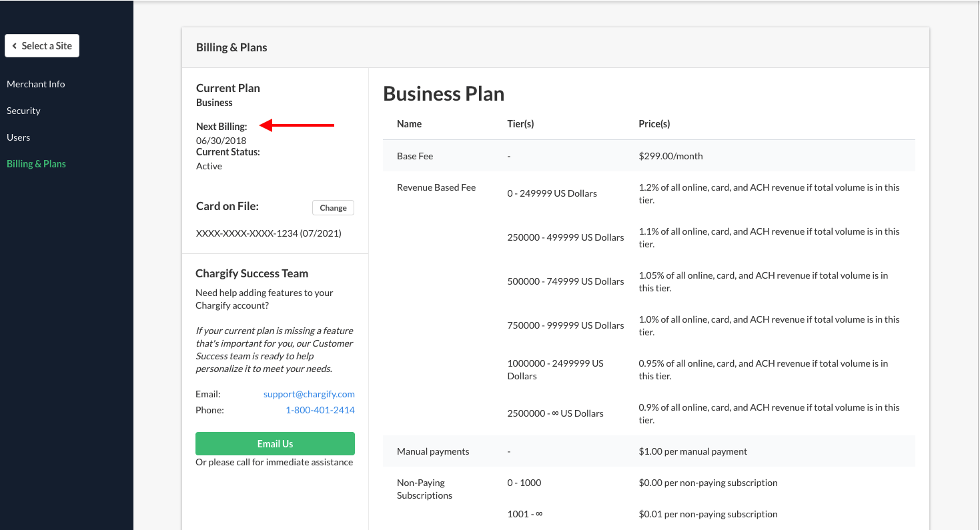Viewport: 980px width, 530px height.
Task: Click the 1-800-401-2414 phone link
Action: tap(320, 410)
